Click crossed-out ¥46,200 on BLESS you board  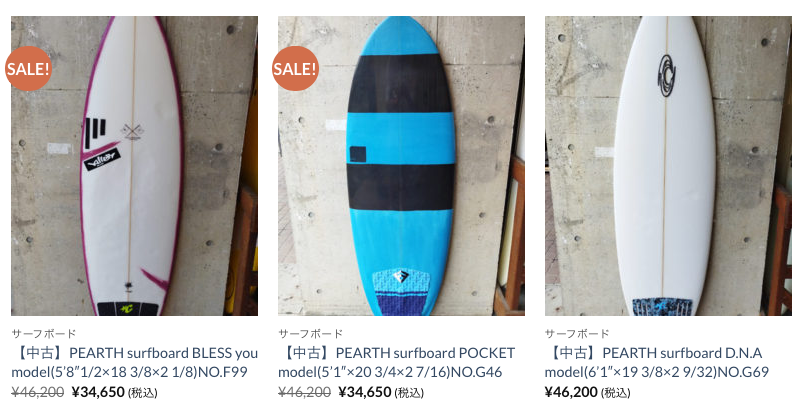38,392
